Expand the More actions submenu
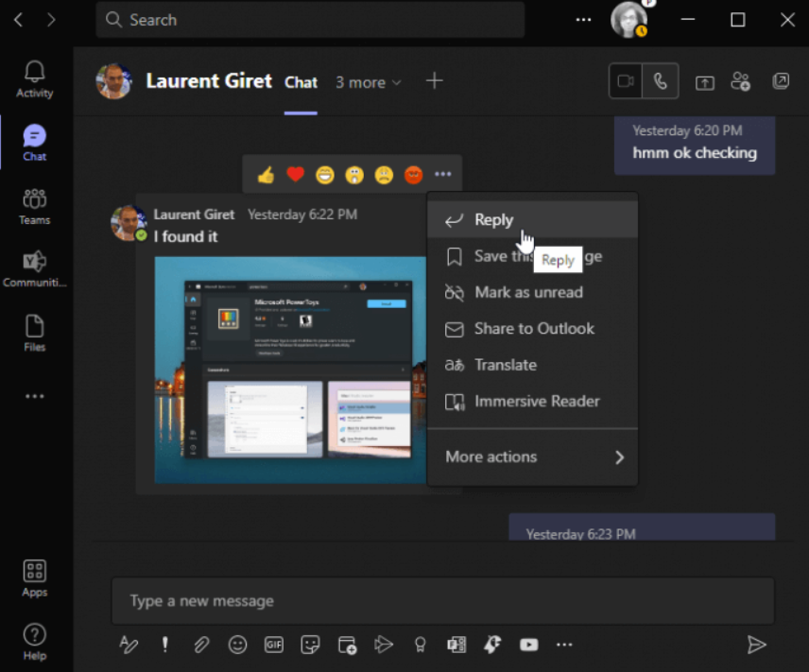Image resolution: width=809 pixels, height=672 pixels. 532,457
